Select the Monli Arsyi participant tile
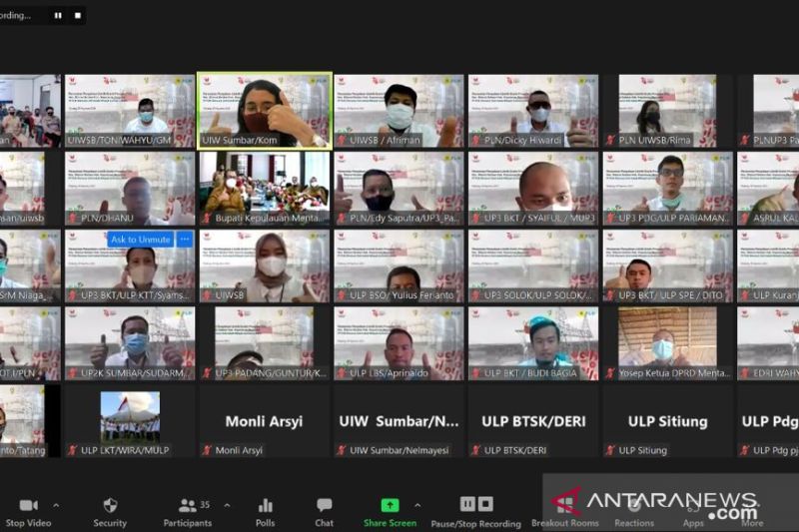Image resolution: width=799 pixels, height=532 pixels. pos(265,420)
